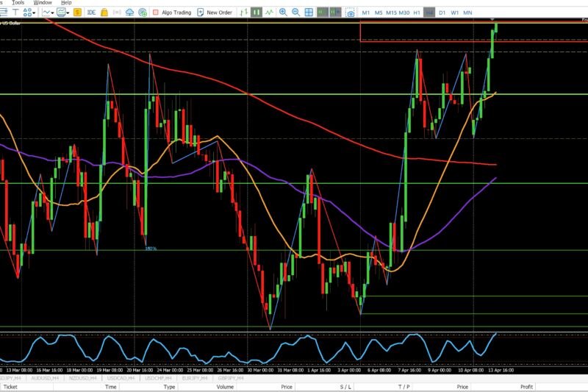Open the NZDUSD,H4 chart tab
The height and width of the screenshot is (392, 588).
(x=82, y=378)
